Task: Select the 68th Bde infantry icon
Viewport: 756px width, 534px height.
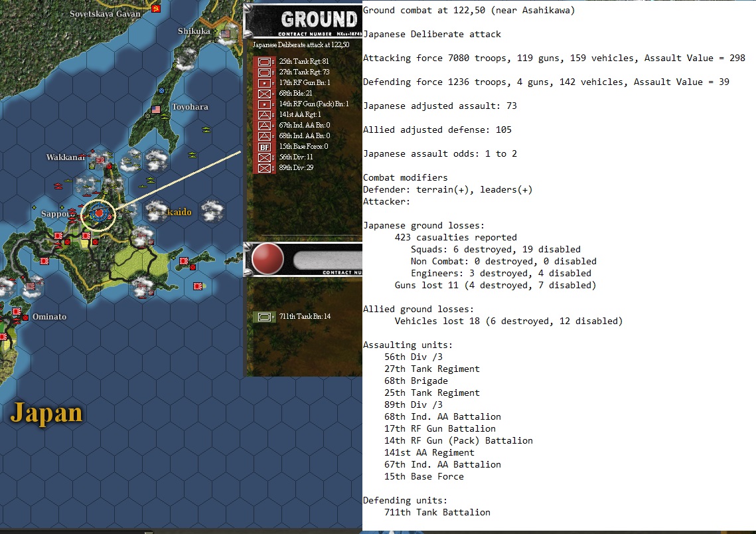Action: click(264, 94)
